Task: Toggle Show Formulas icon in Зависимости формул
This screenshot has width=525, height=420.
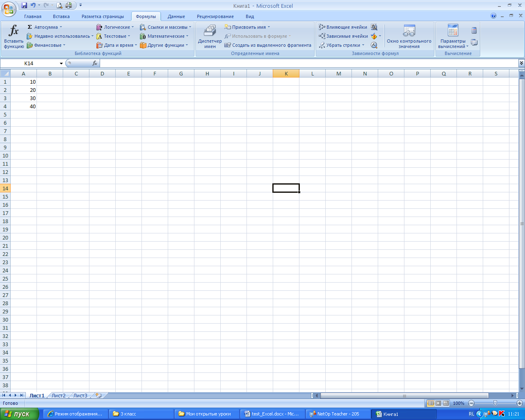Action: (x=374, y=27)
